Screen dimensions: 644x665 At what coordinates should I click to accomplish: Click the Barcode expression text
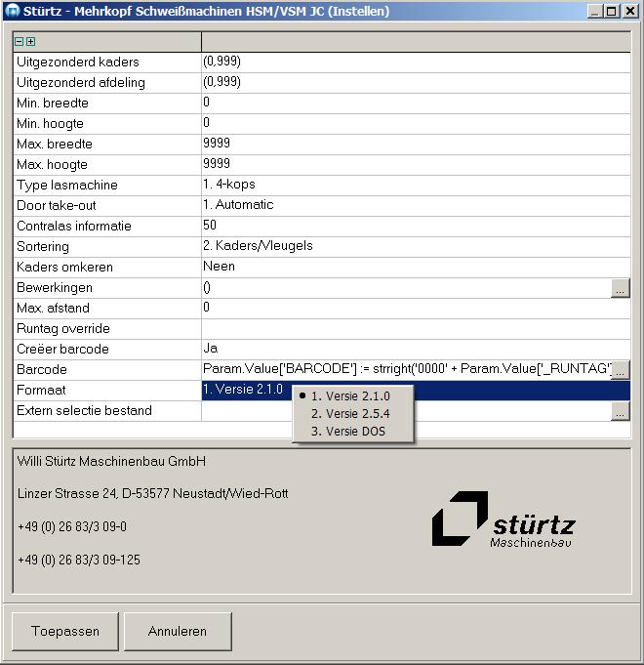point(407,369)
